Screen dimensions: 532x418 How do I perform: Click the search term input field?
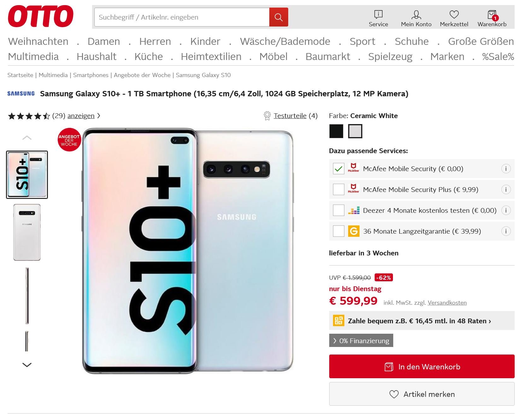tap(182, 17)
